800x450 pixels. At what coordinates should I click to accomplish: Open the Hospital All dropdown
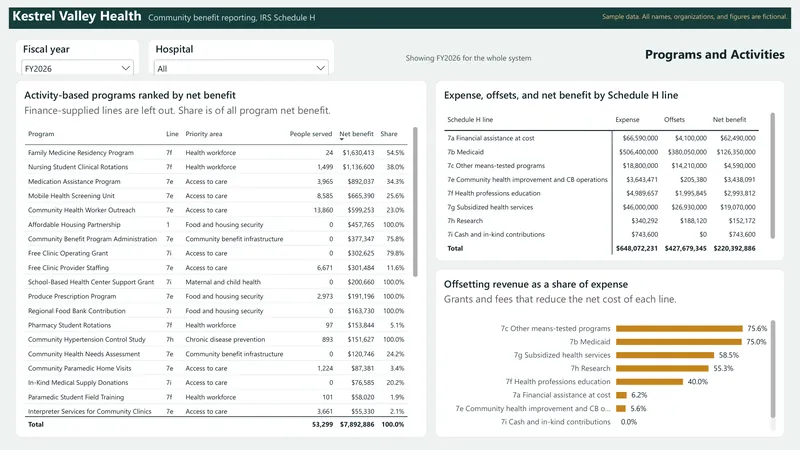point(241,68)
